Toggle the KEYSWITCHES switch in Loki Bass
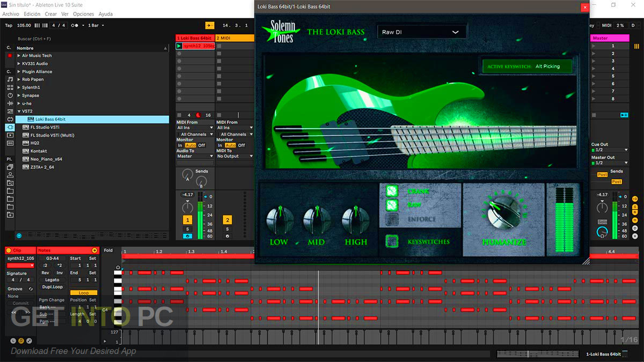Image resolution: width=644 pixels, height=362 pixels. [392, 241]
